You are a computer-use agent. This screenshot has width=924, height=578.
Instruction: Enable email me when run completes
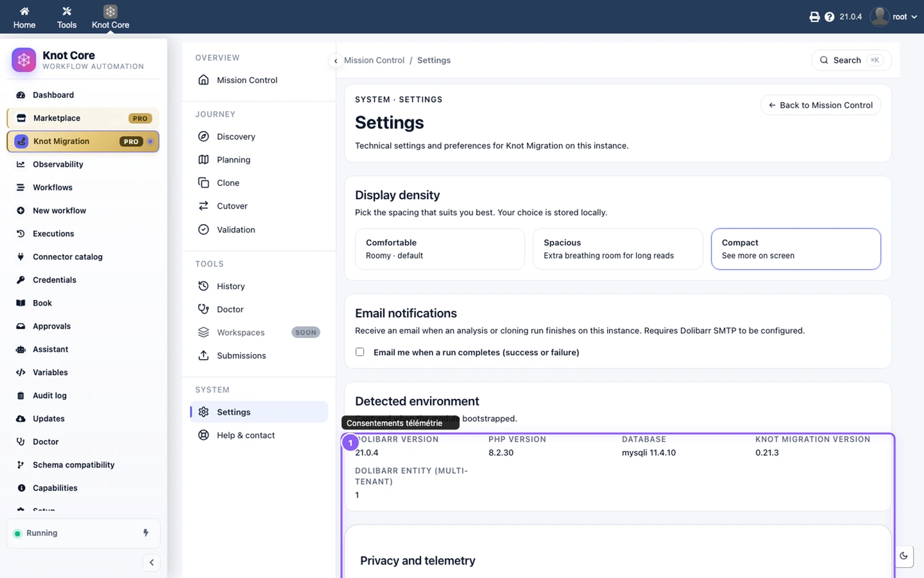360,352
